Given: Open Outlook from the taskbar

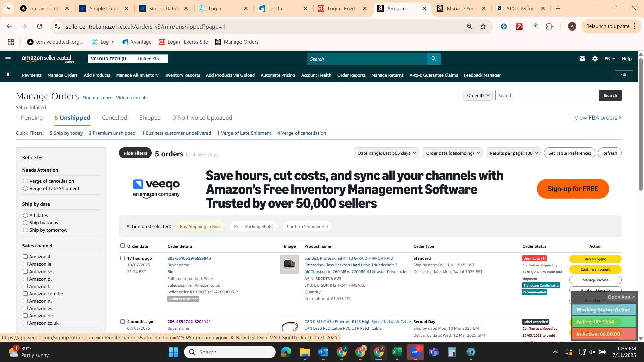Looking at the screenshot, I should (x=323, y=352).
